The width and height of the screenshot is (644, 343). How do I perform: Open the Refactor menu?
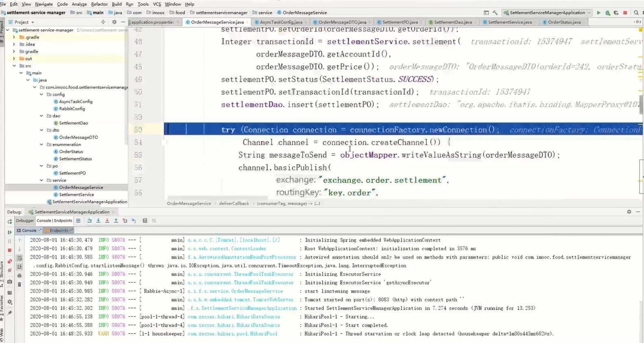(99, 4)
